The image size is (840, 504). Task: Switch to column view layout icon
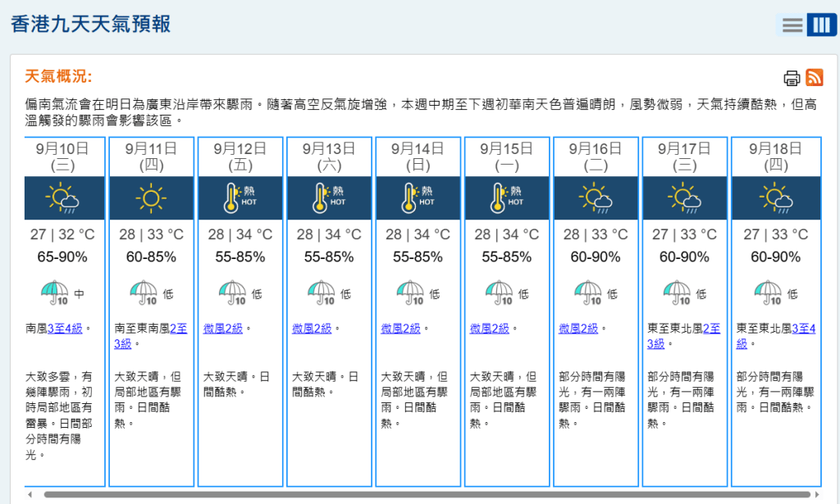tap(822, 25)
